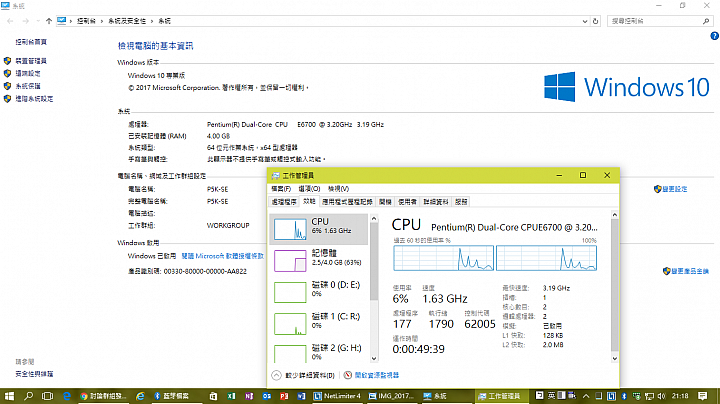Open Task View on the taskbar

pyautogui.click(x=47, y=396)
